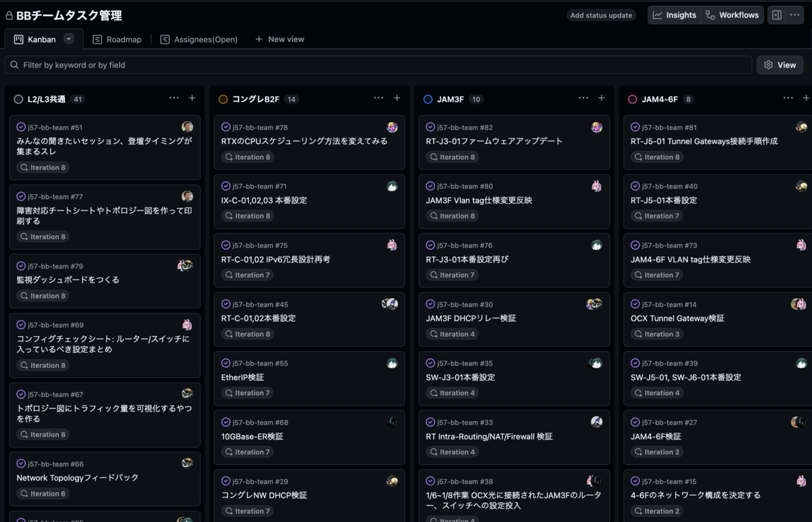Open L2/L3共通 column options menu
812x522 pixels.
point(174,98)
